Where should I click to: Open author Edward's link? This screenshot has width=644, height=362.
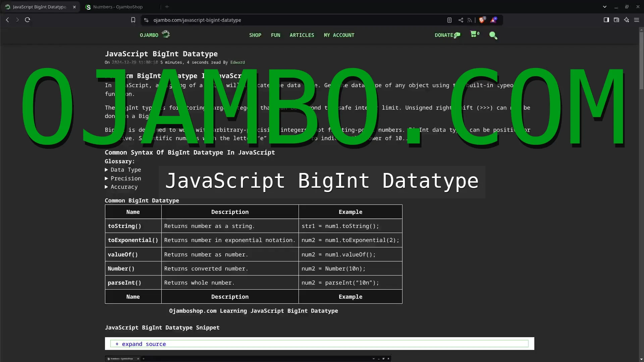[237, 62]
